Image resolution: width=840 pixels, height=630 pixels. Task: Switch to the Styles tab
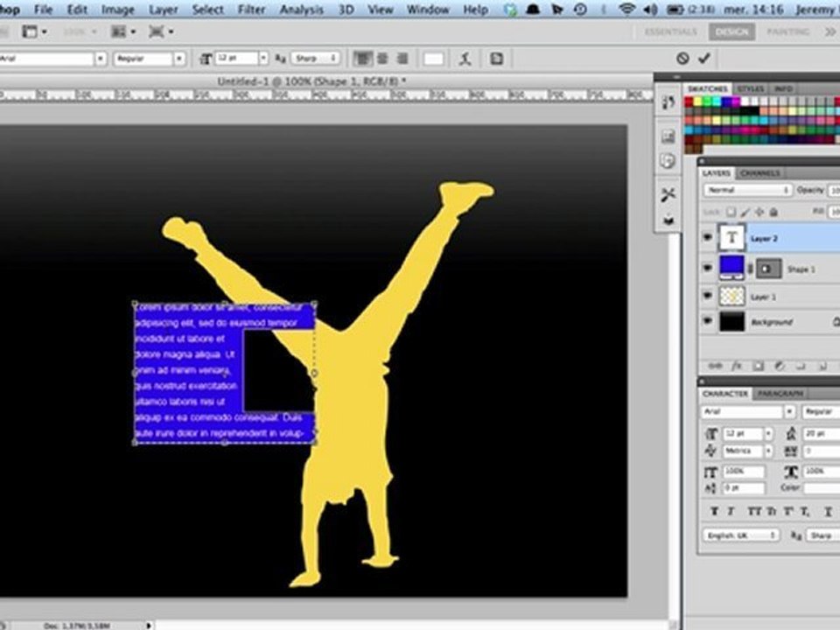(x=750, y=88)
